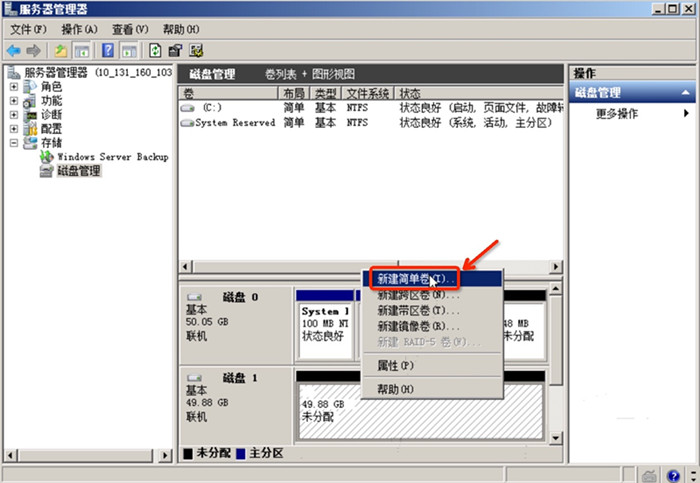Click the Properties toolbar icon
This screenshot has height=483, width=700.
tap(175, 50)
